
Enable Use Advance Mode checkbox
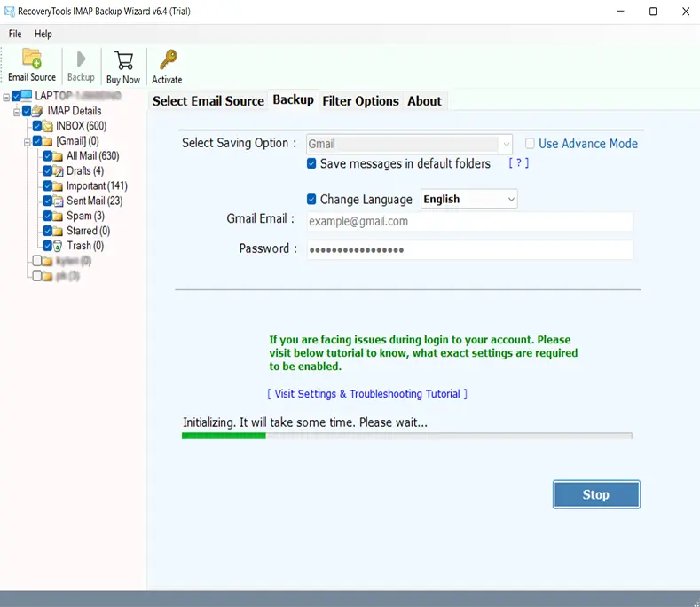[530, 144]
